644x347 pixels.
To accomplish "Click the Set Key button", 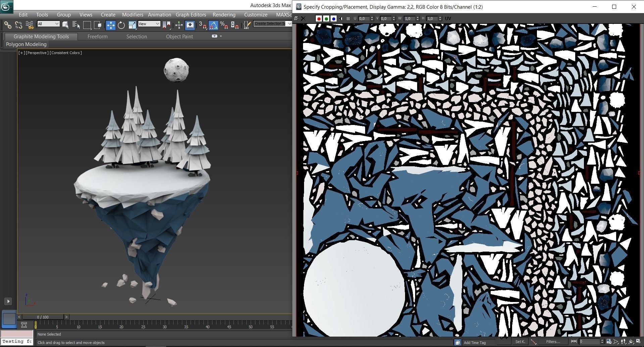I will click(x=520, y=342).
